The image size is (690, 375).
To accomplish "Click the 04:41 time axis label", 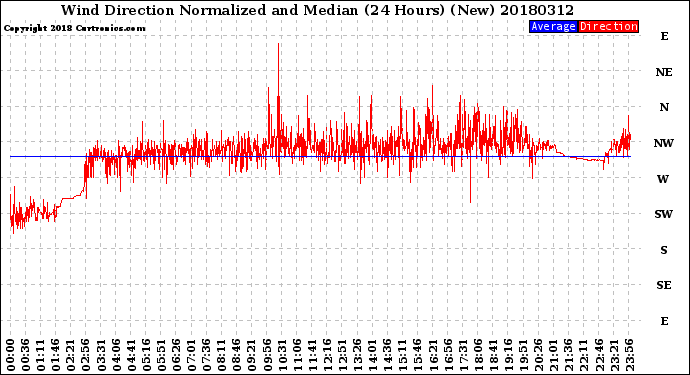I will click(132, 355).
